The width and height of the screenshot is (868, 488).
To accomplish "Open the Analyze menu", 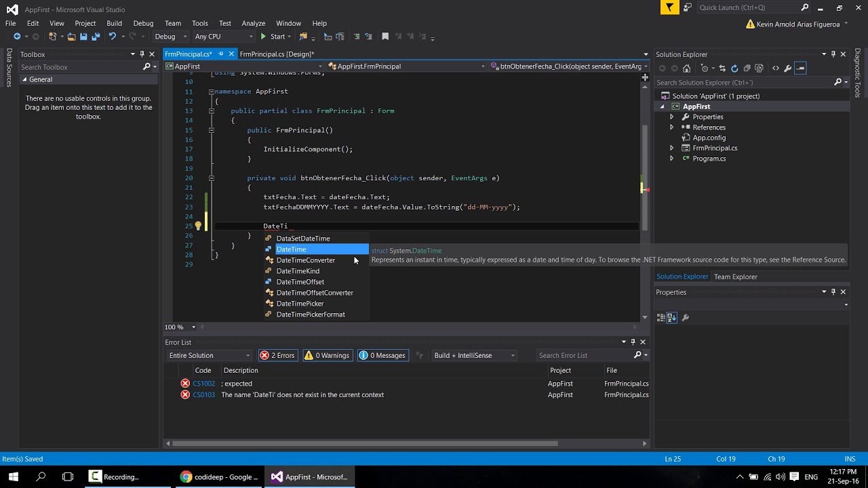I will 254,23.
